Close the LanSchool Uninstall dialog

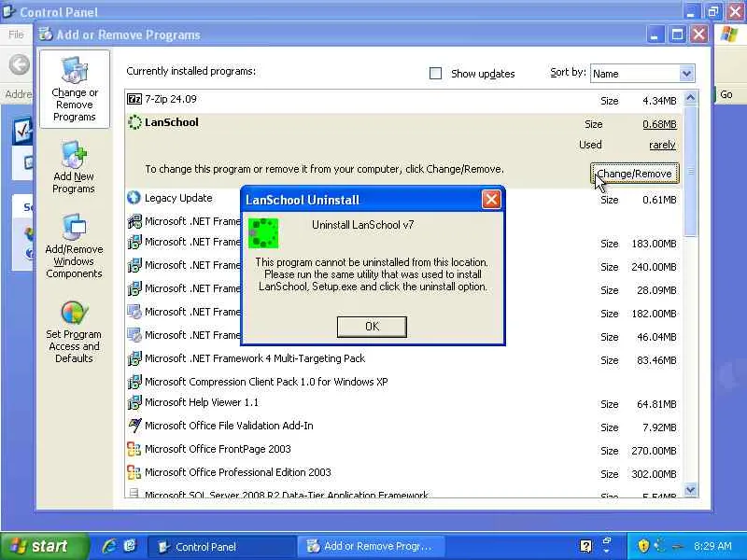point(491,200)
